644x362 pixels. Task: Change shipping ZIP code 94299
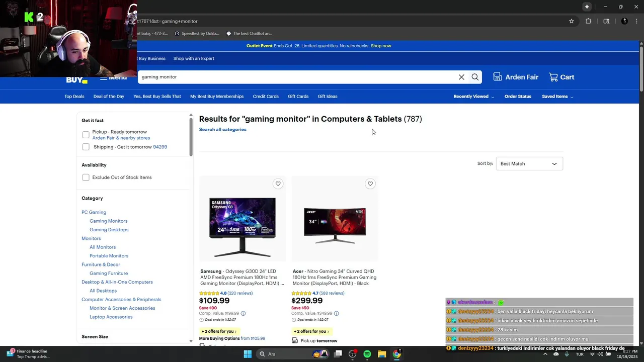click(x=160, y=147)
